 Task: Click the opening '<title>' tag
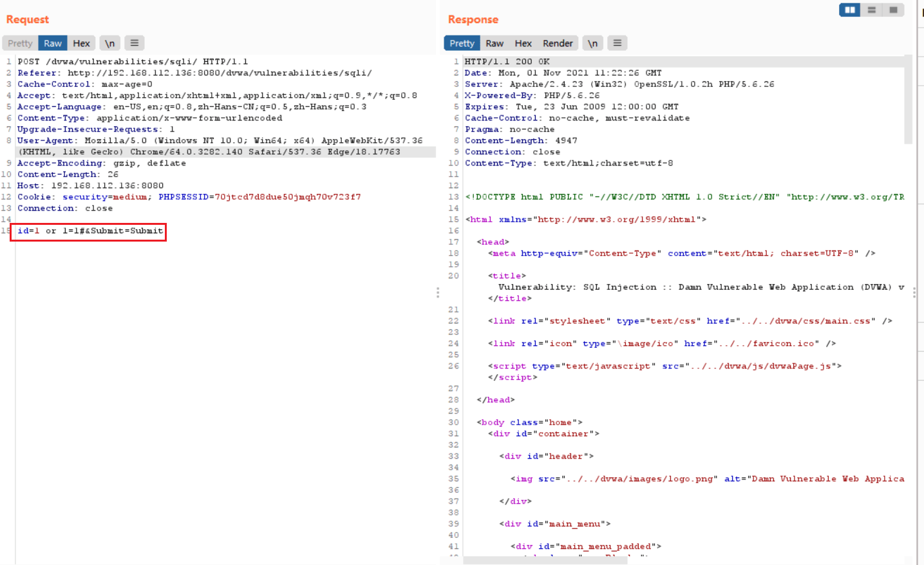(507, 276)
